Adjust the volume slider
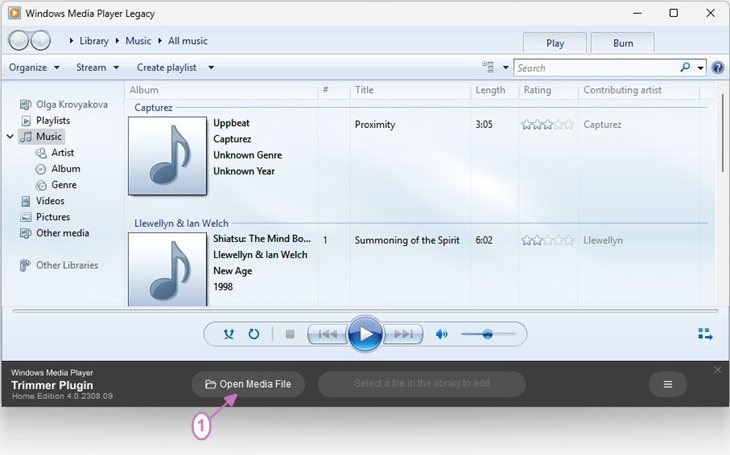 488,334
